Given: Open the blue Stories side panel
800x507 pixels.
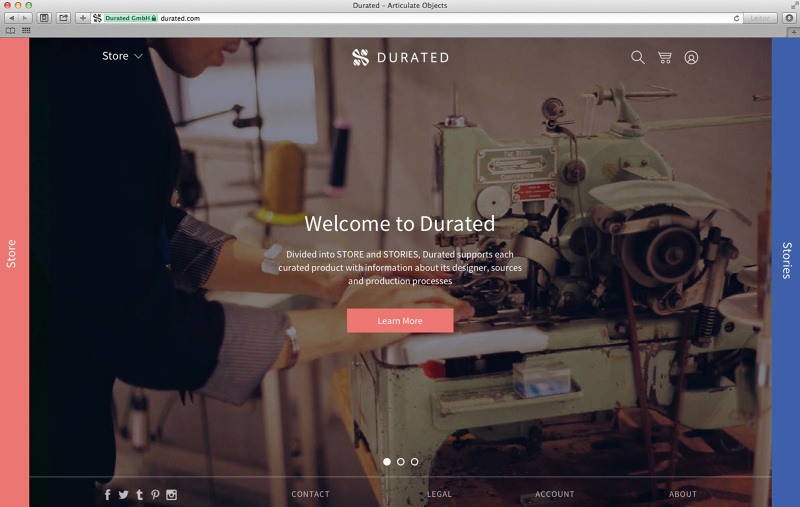Looking at the screenshot, I should (786, 260).
